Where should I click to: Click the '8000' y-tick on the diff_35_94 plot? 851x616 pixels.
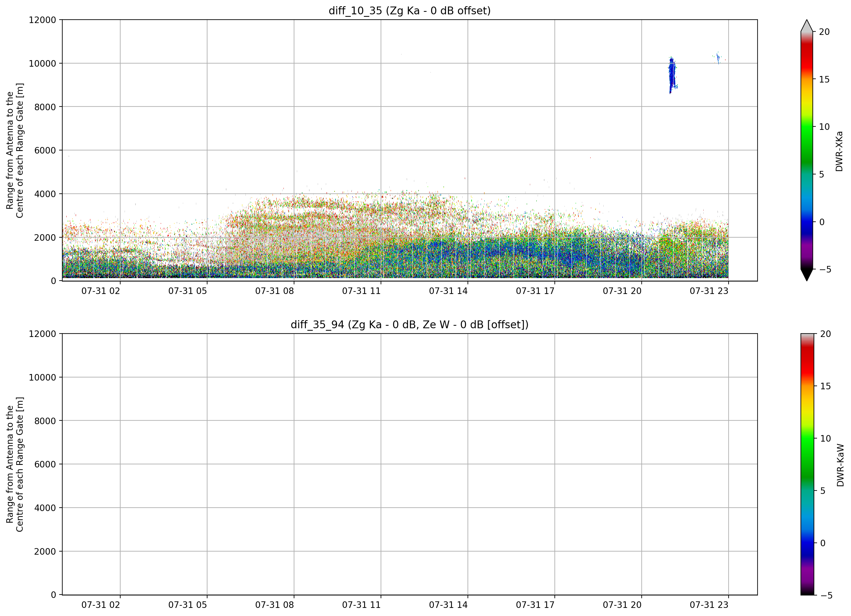(x=45, y=421)
